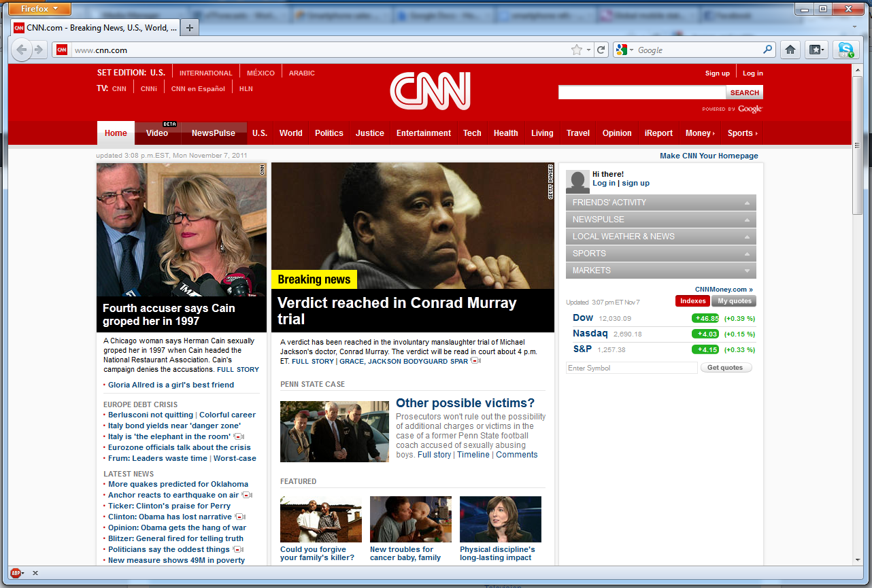Click video icon next to 'Clinton: Obama has lost narrative'
Image resolution: width=872 pixels, height=588 pixels.
(239, 517)
